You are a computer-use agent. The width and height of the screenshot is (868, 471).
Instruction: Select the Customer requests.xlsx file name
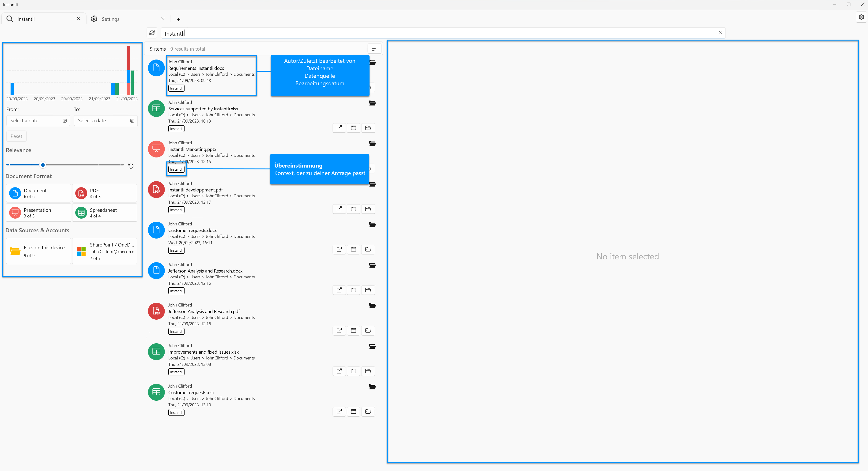tap(191, 392)
